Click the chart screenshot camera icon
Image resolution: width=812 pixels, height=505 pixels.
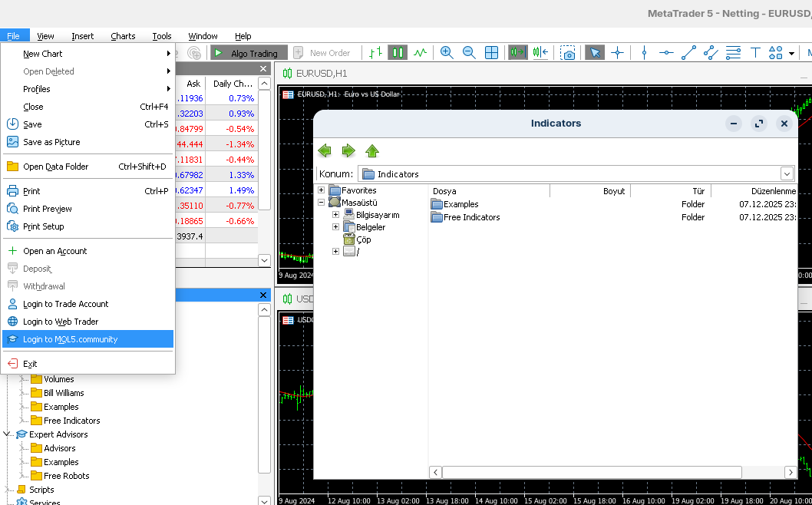point(568,53)
